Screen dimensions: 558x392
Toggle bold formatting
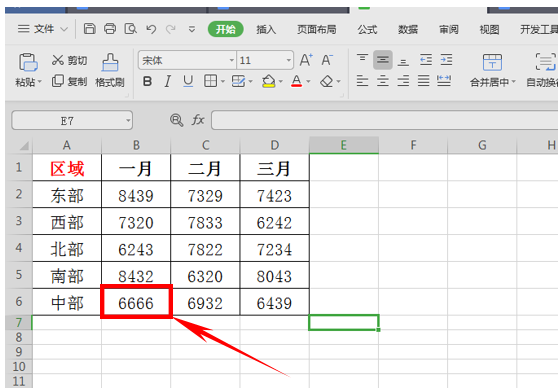(x=147, y=81)
